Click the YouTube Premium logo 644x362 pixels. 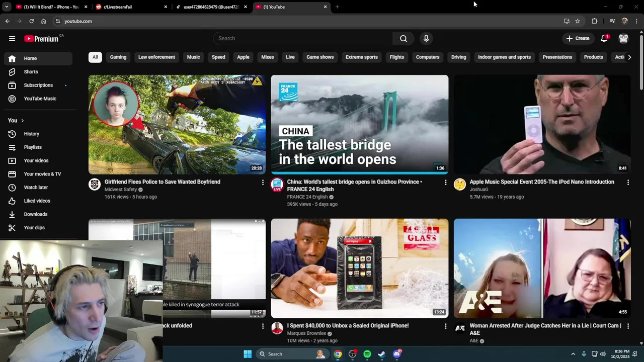(41, 39)
